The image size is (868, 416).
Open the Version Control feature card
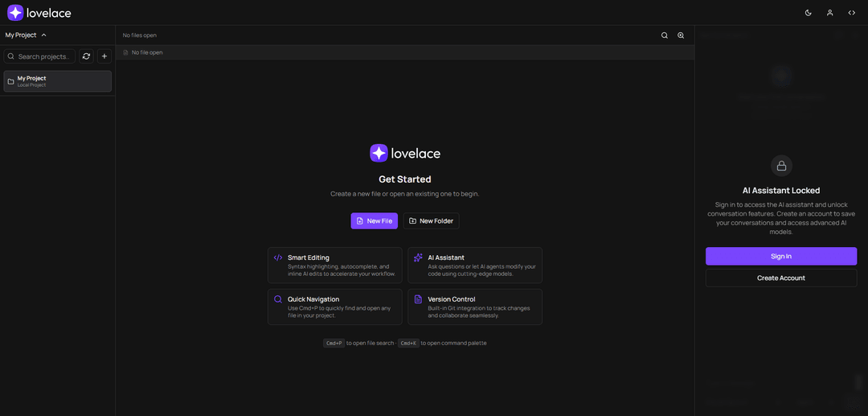point(474,307)
